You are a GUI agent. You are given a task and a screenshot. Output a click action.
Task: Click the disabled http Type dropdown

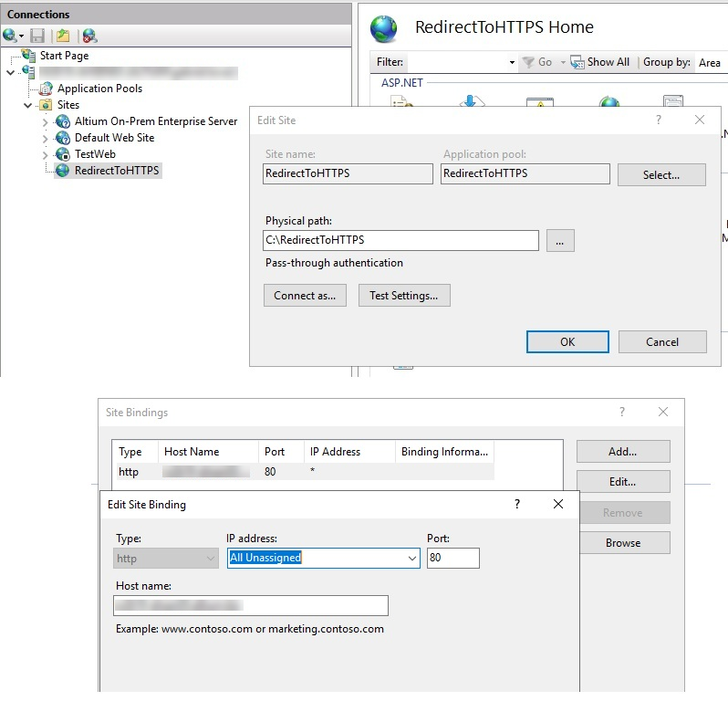[x=166, y=559]
